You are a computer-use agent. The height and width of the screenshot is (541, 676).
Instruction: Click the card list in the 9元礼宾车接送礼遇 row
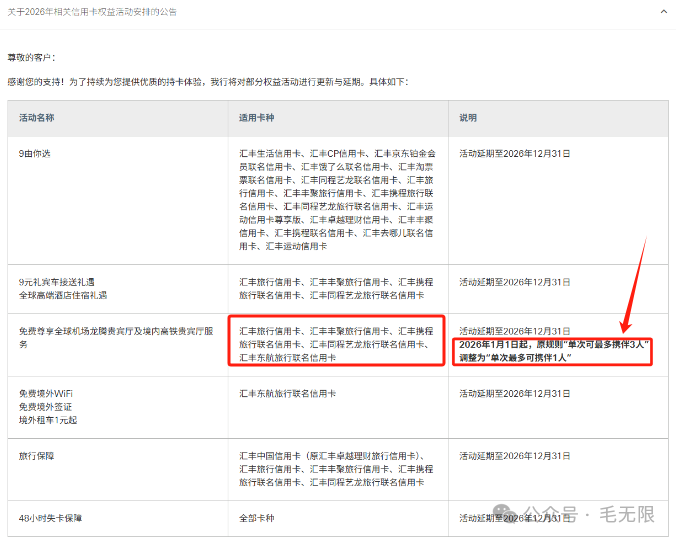pos(336,288)
